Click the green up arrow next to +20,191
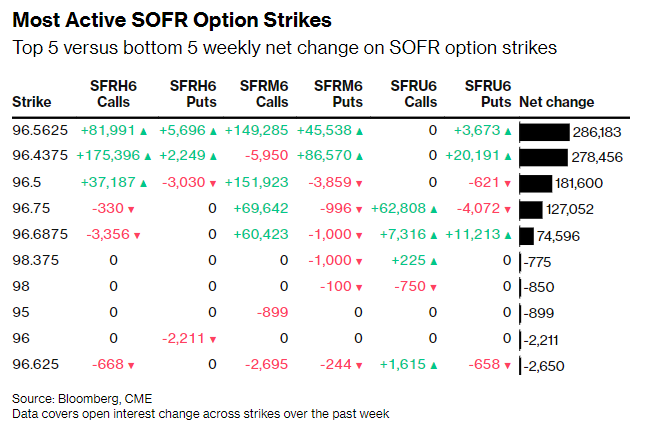The height and width of the screenshot is (433, 645). coord(507,157)
